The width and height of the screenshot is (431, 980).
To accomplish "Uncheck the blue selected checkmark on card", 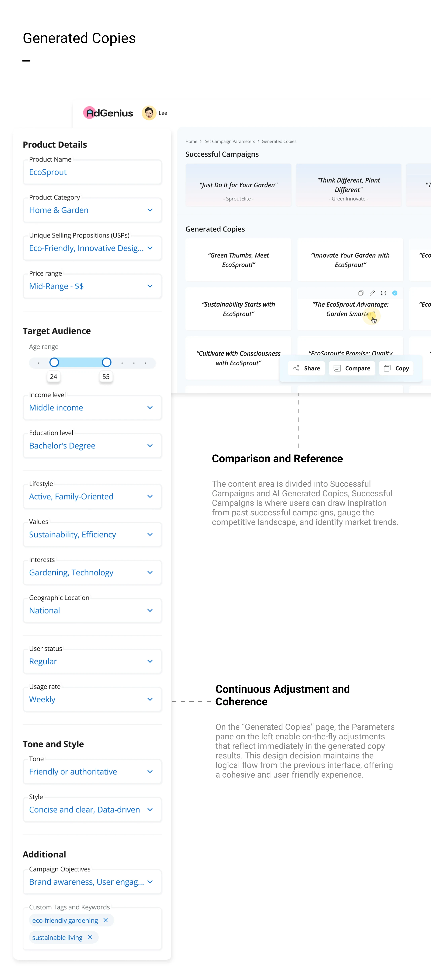I will [x=395, y=293].
